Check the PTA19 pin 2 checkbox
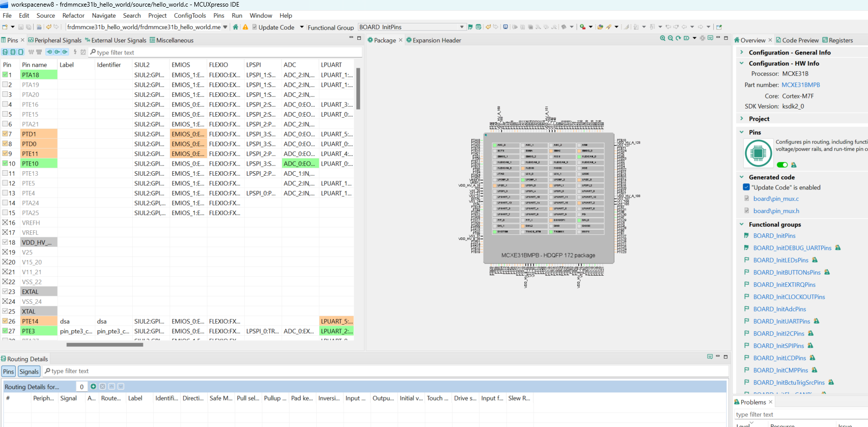Screen dimensions: 868x427 click(x=5, y=85)
